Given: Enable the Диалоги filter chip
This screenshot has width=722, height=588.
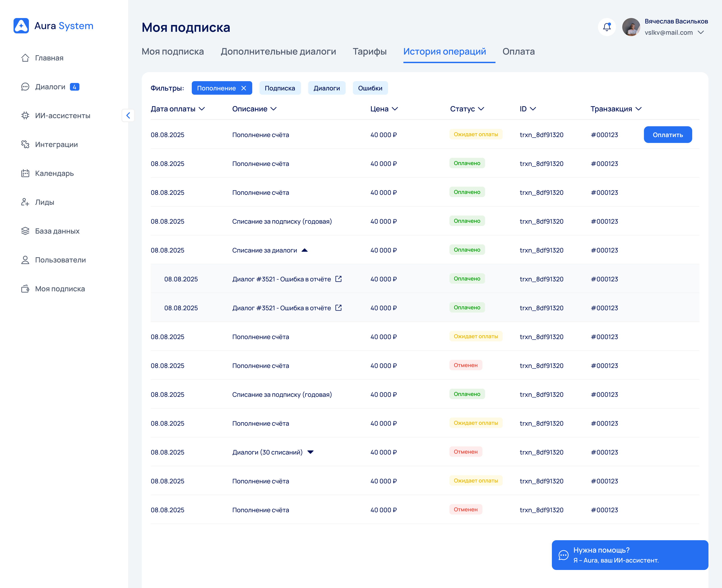Looking at the screenshot, I should (x=326, y=88).
